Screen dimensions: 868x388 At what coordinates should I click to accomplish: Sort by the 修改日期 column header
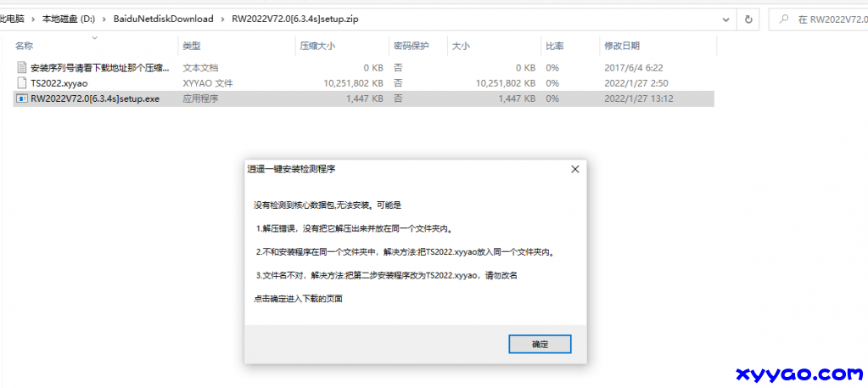[x=621, y=46]
